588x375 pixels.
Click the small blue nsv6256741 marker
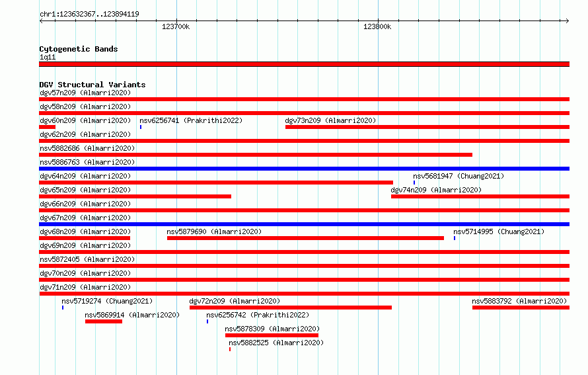pyautogui.click(x=141, y=127)
